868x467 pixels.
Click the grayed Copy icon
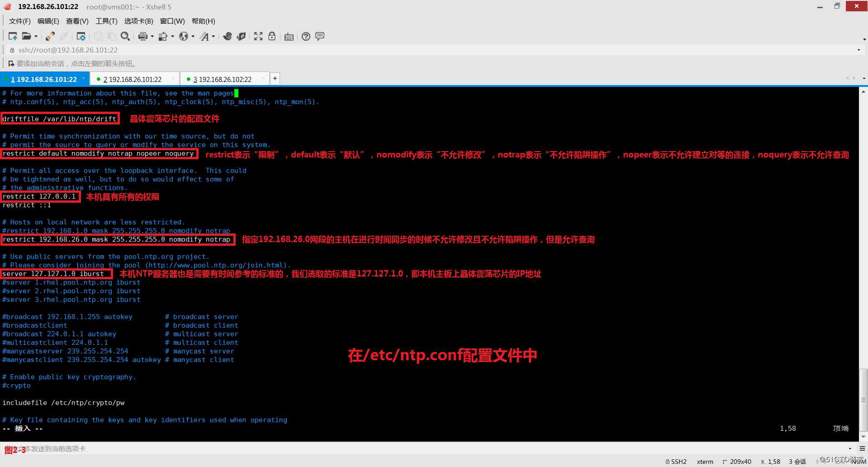coord(98,36)
